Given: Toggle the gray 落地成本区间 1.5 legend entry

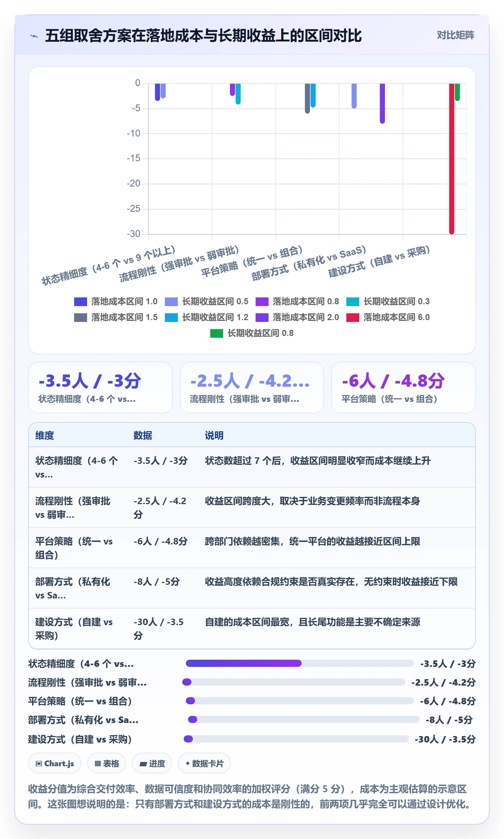Looking at the screenshot, I should click(116, 317).
